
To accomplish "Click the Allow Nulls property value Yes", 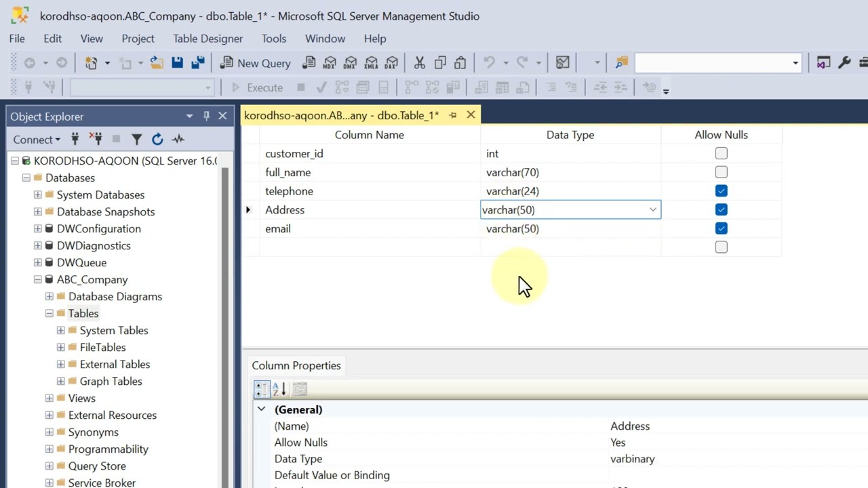I will (x=618, y=443).
